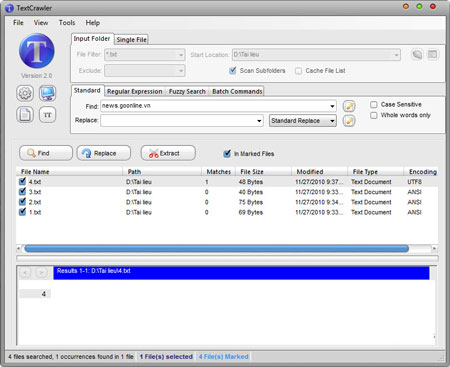
Task: Switch to the Regular Expression tab
Action: click(135, 91)
